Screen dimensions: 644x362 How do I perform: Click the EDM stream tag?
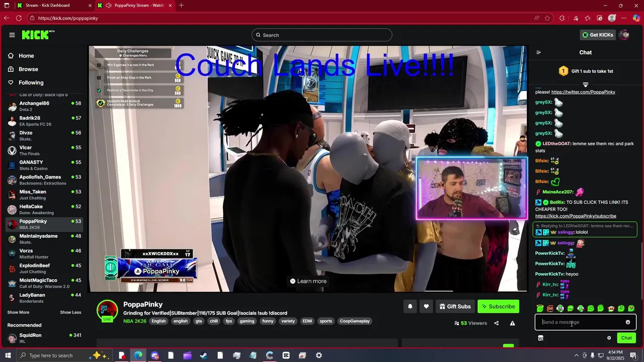pos(307,321)
